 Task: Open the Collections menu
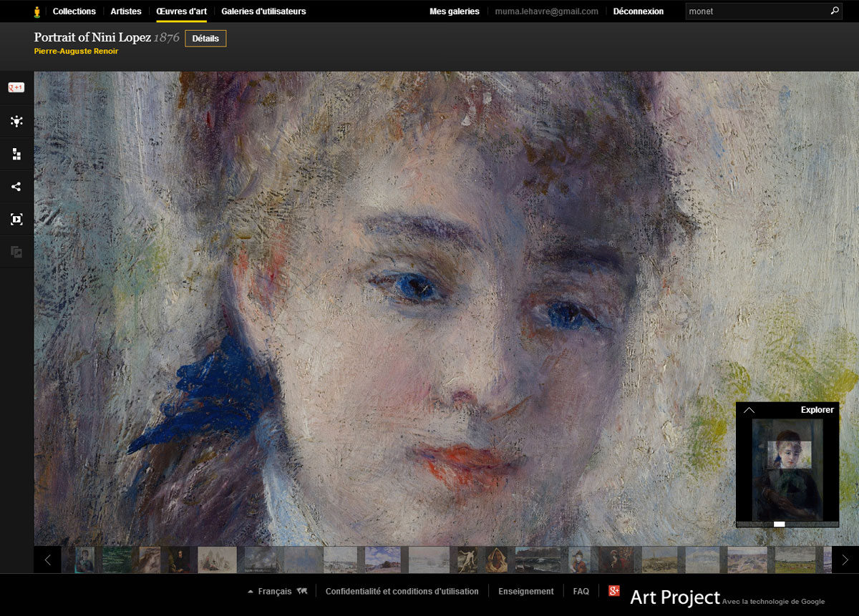tap(74, 11)
